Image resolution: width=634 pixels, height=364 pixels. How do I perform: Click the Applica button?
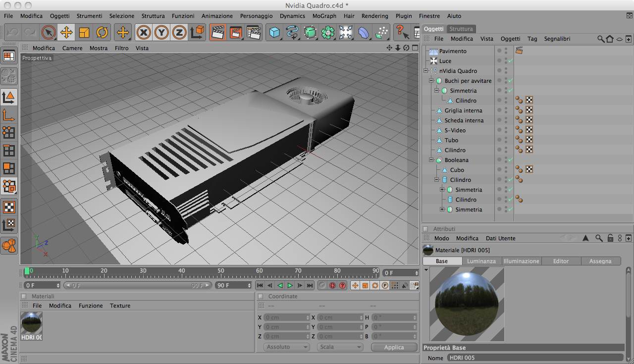click(x=394, y=347)
